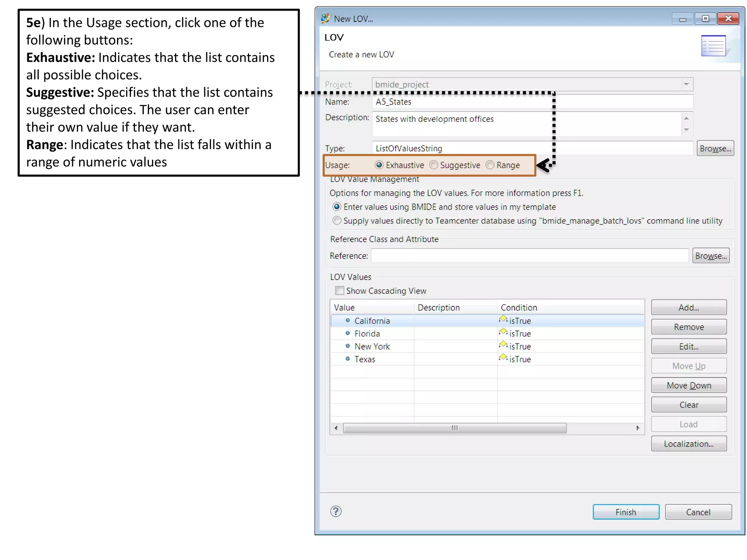
Task: Select the Suggestive usage radio button
Action: (x=434, y=165)
